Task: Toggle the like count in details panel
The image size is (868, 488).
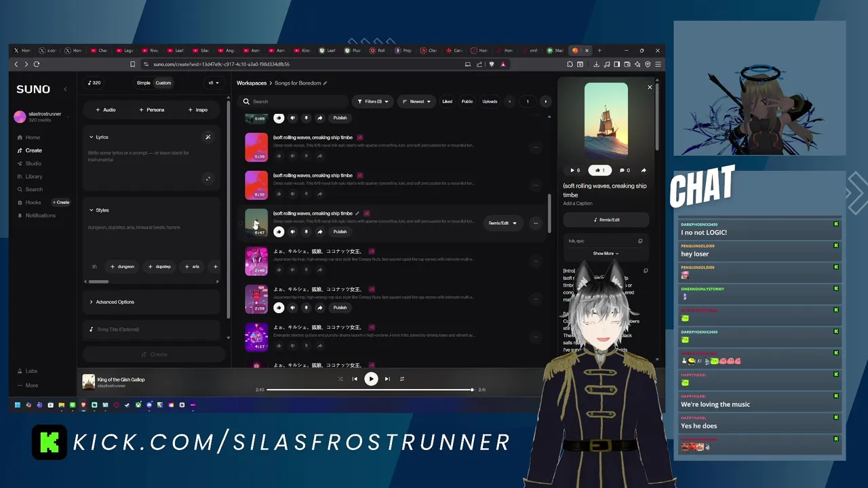Action: pyautogui.click(x=599, y=170)
